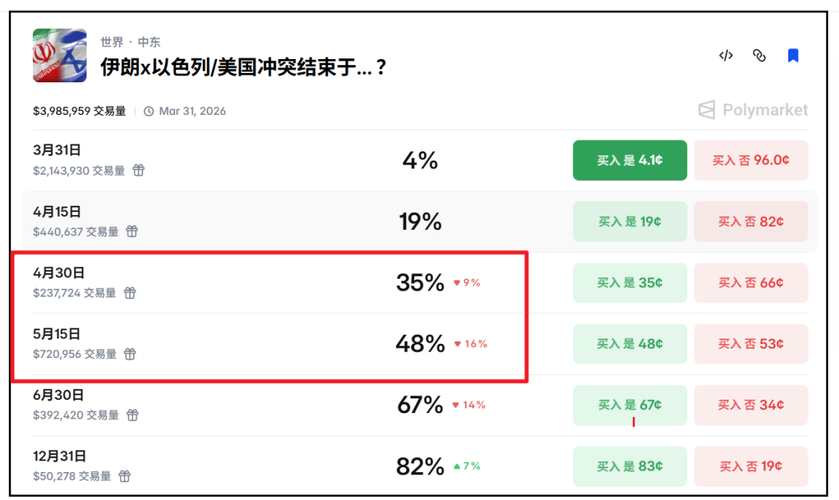Click the Iran-Israel flag market thumbnail
Image resolution: width=839 pixels, height=500 pixels.
pos(59,56)
